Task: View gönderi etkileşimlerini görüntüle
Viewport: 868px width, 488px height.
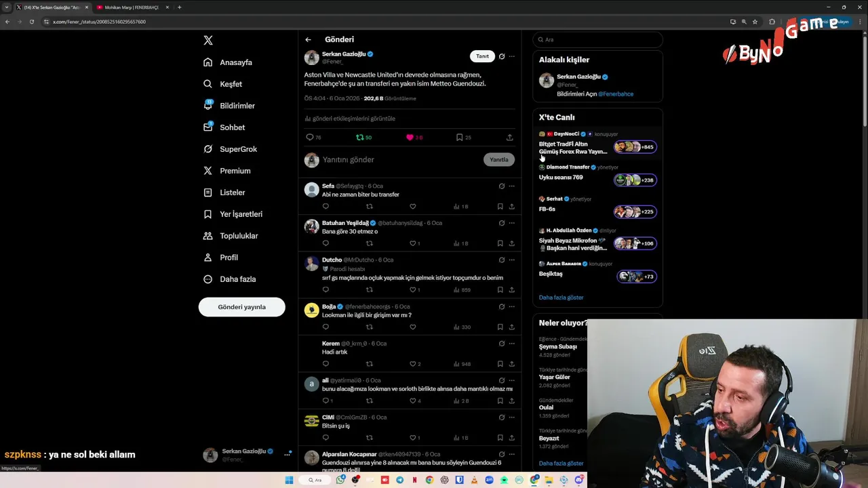Action: tap(350, 119)
